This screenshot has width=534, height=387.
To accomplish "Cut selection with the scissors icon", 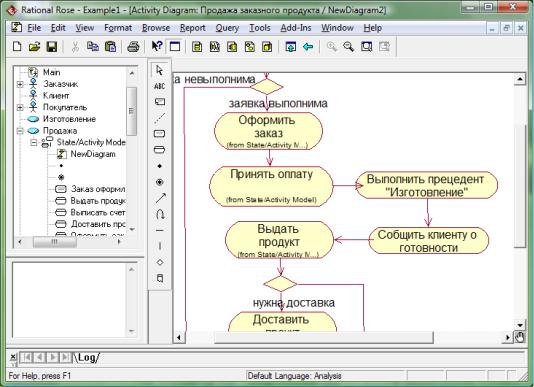I will (75, 46).
